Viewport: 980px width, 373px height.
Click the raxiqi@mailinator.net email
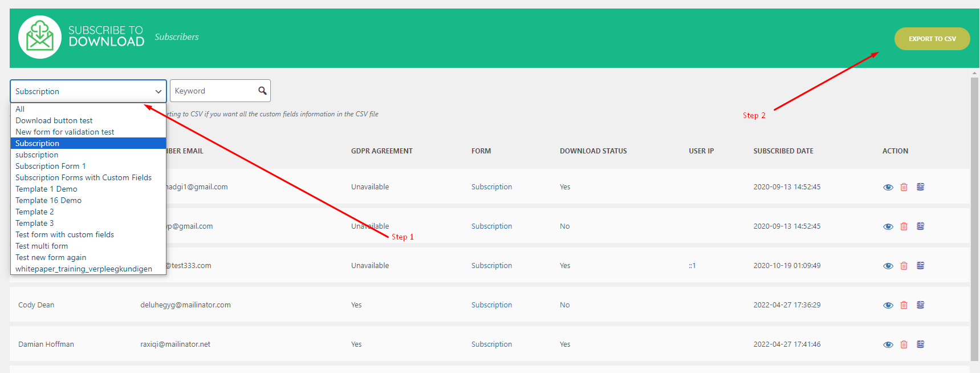pyautogui.click(x=176, y=344)
